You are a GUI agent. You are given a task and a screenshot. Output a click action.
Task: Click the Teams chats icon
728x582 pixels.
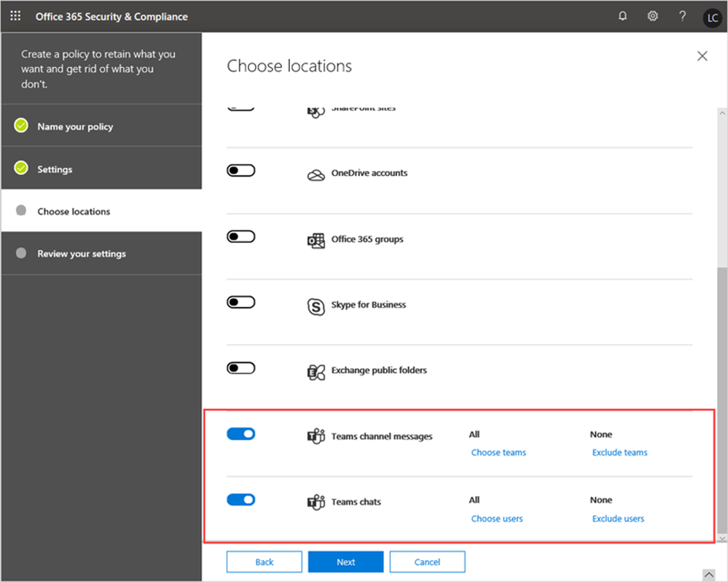click(316, 502)
